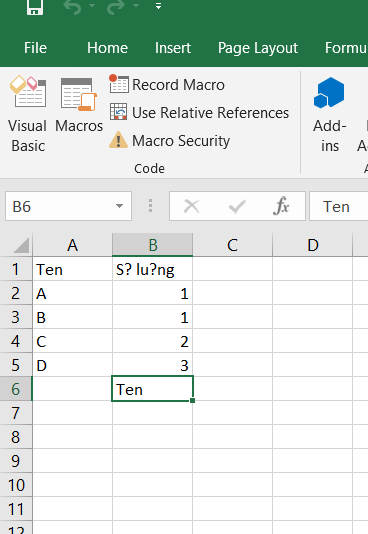Confirm entry with the checkmark button
The image size is (368, 534).
(x=237, y=206)
